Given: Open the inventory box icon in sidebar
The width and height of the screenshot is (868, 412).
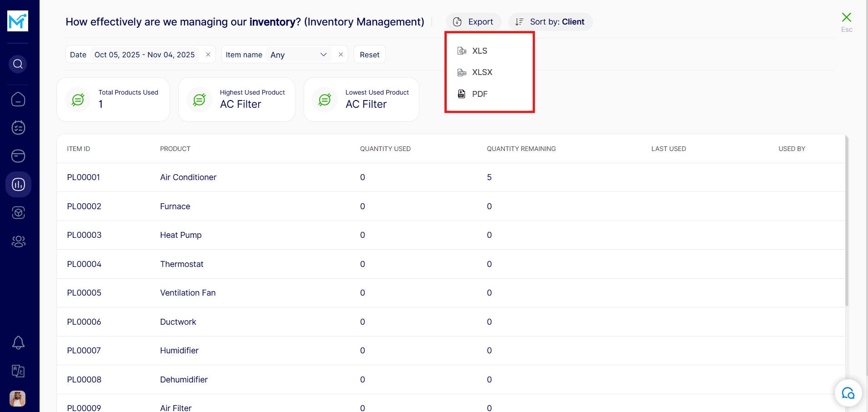Looking at the screenshot, I should [18, 213].
